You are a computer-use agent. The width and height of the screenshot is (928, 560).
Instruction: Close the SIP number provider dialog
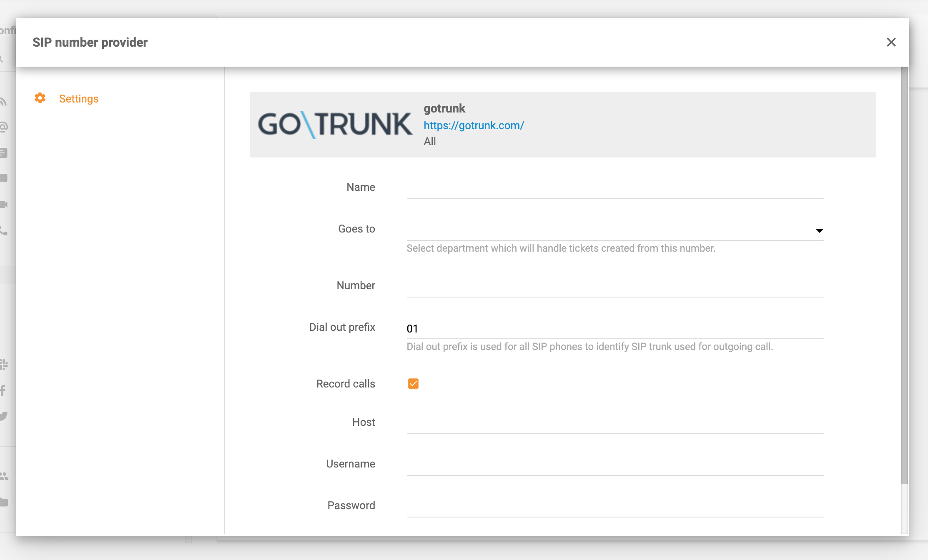click(x=891, y=42)
